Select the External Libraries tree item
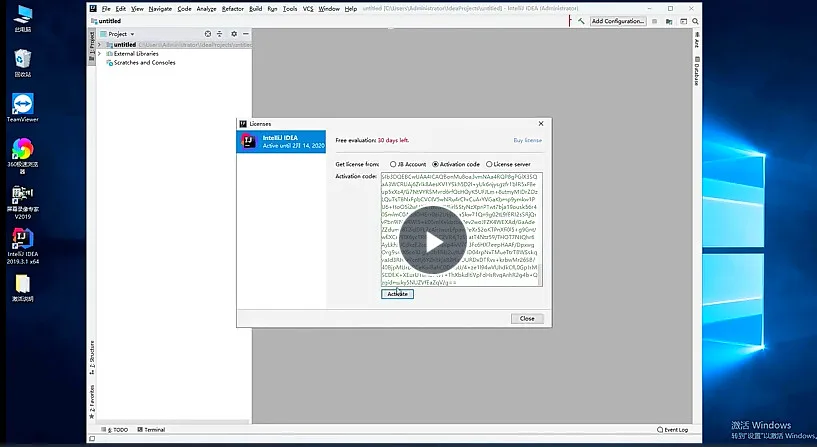The height and width of the screenshot is (447, 817). point(136,54)
